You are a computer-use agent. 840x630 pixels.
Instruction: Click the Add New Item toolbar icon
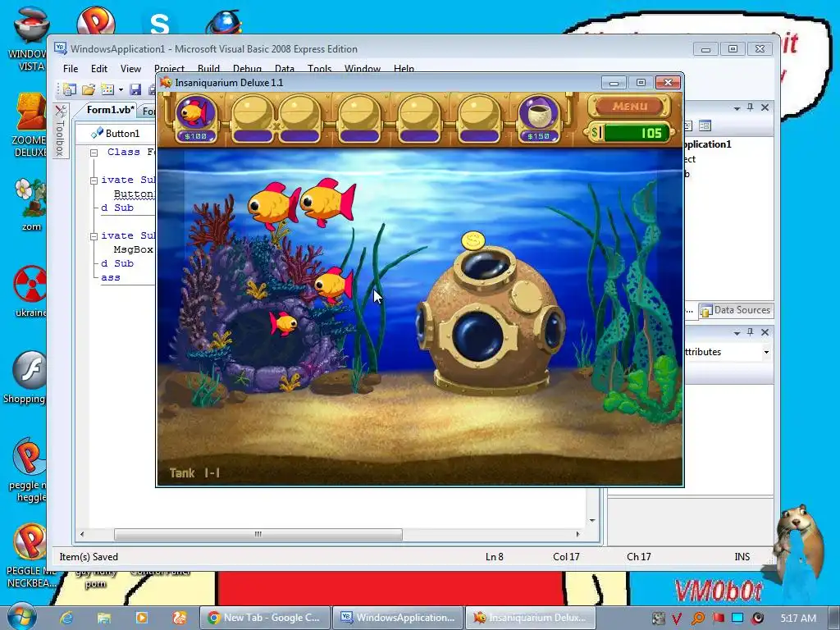[107, 89]
